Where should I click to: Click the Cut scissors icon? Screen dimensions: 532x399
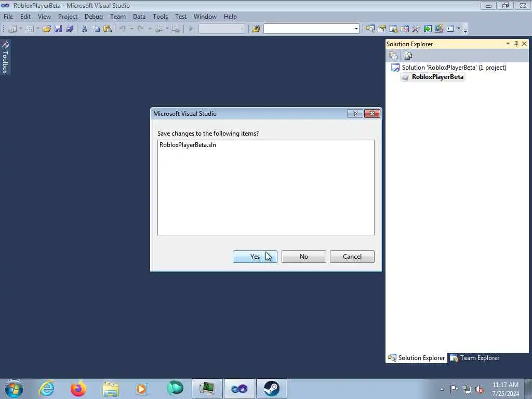pos(85,29)
